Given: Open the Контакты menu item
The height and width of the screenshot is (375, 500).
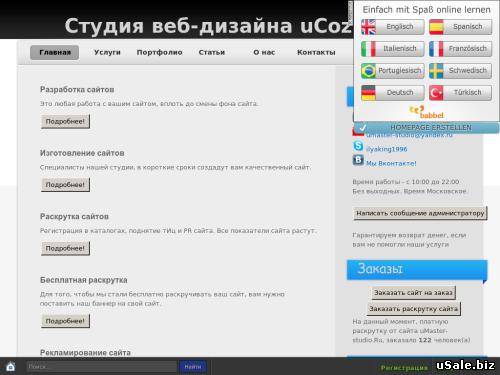Looking at the screenshot, I should (x=316, y=53).
